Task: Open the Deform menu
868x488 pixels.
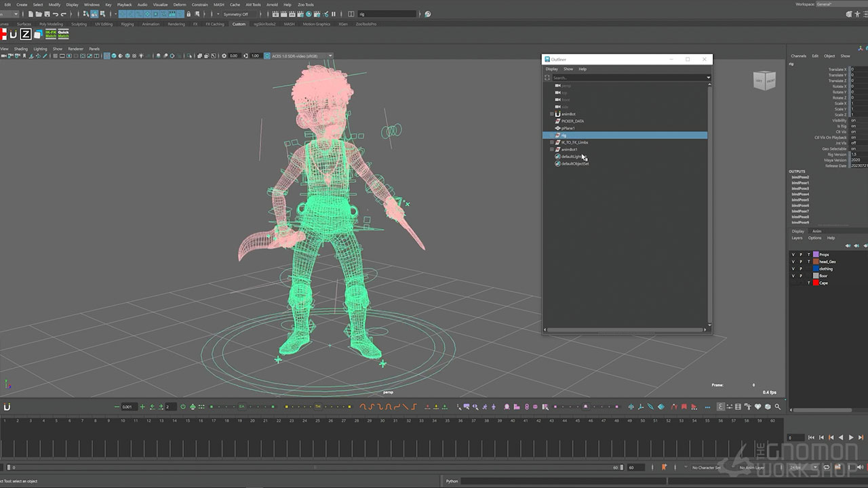Action: coord(179,5)
